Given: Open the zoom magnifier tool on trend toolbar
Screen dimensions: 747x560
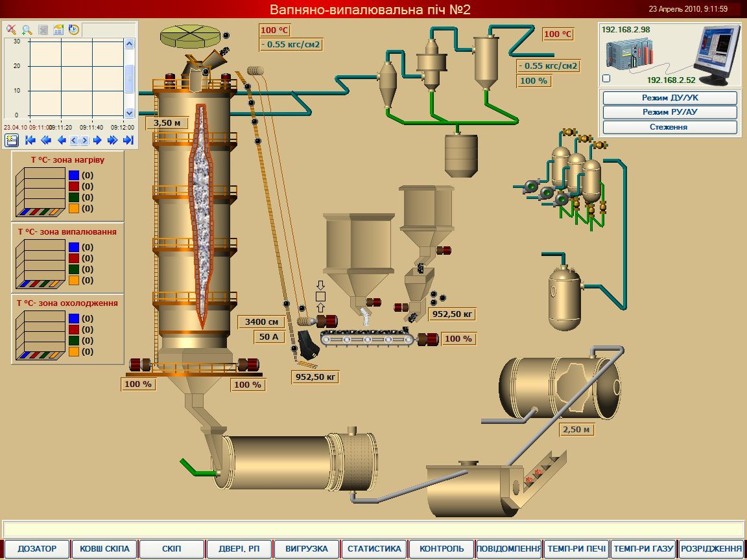Looking at the screenshot, I should point(27,30).
